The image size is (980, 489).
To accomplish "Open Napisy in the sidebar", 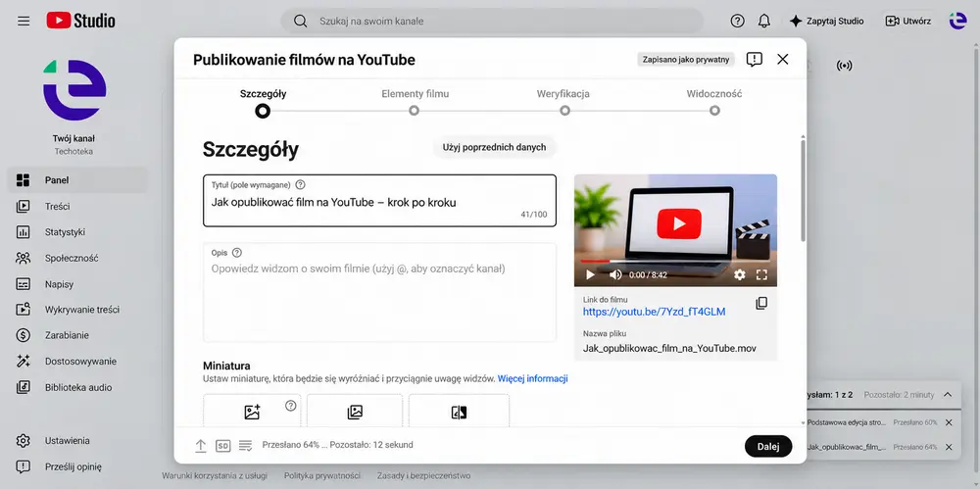I will (77, 284).
